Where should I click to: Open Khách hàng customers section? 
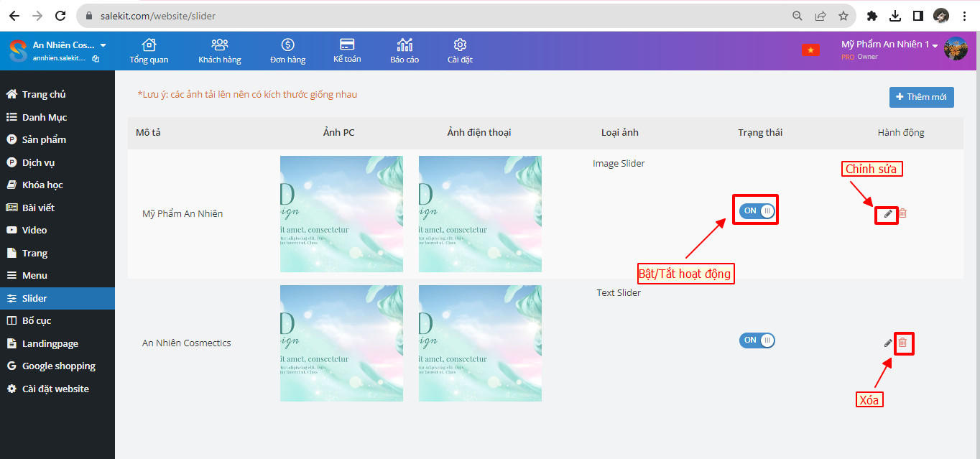(x=220, y=51)
